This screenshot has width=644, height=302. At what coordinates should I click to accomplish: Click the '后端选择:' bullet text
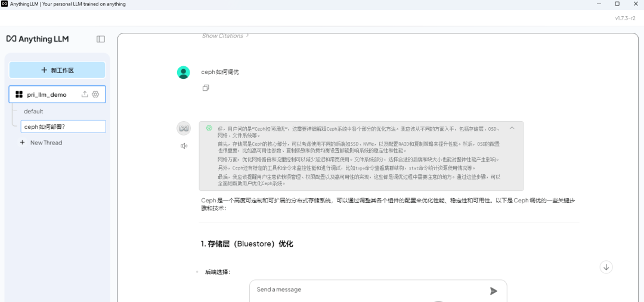point(218,272)
